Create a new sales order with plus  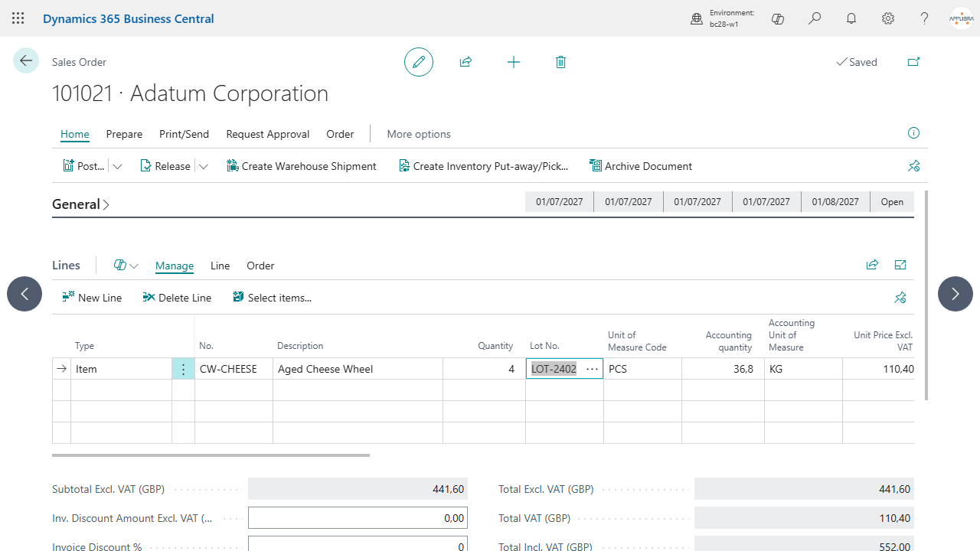click(514, 62)
